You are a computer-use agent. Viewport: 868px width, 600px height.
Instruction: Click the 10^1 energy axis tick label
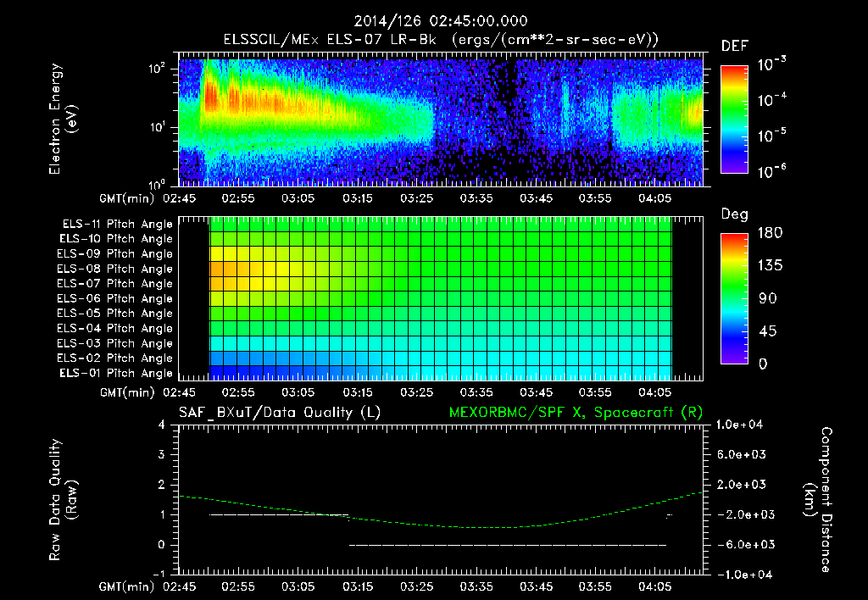[157, 127]
